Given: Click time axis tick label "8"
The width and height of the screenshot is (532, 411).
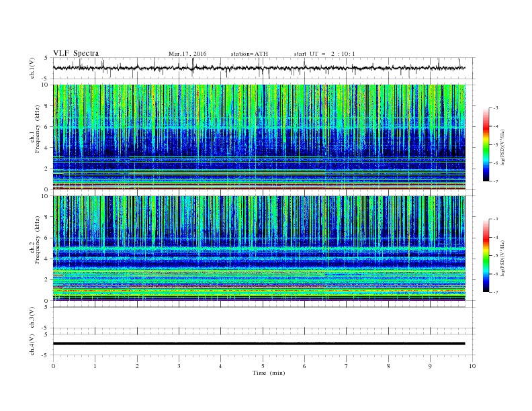Looking at the screenshot, I should 388,366.
